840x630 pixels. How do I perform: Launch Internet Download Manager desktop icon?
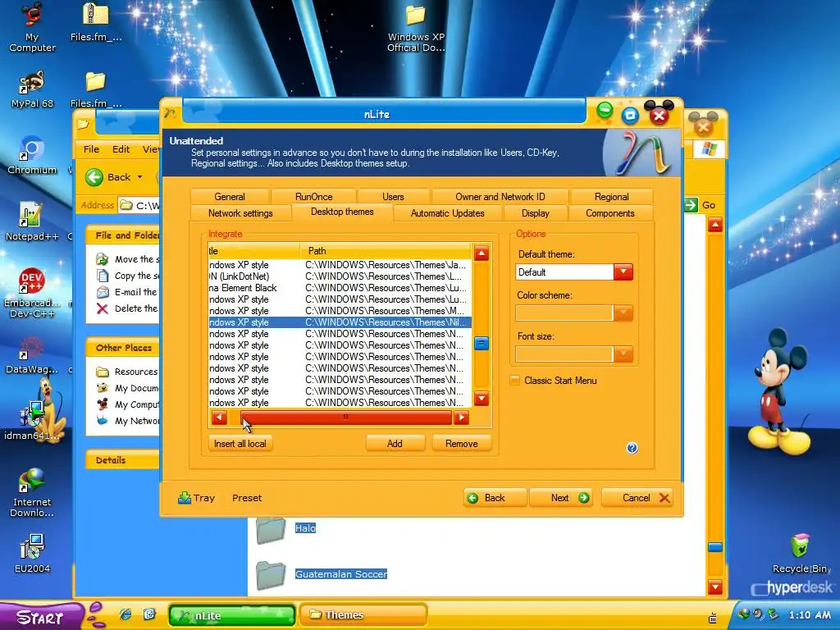32,492
